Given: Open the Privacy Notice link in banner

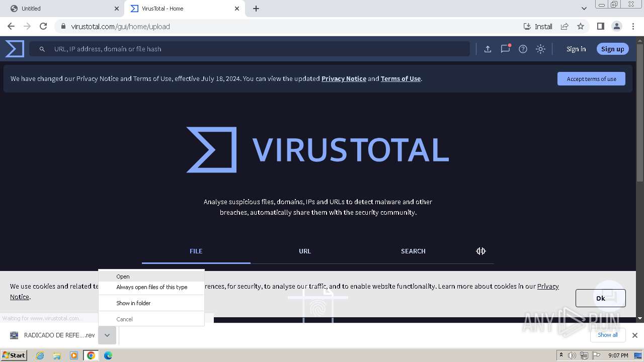Looking at the screenshot, I should coord(344,78).
